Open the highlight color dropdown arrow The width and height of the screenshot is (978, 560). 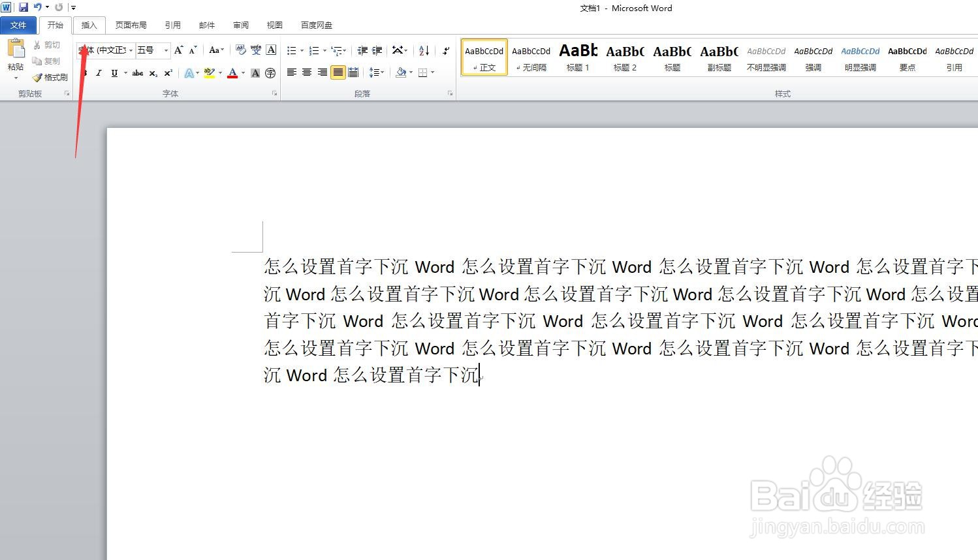pyautogui.click(x=220, y=73)
